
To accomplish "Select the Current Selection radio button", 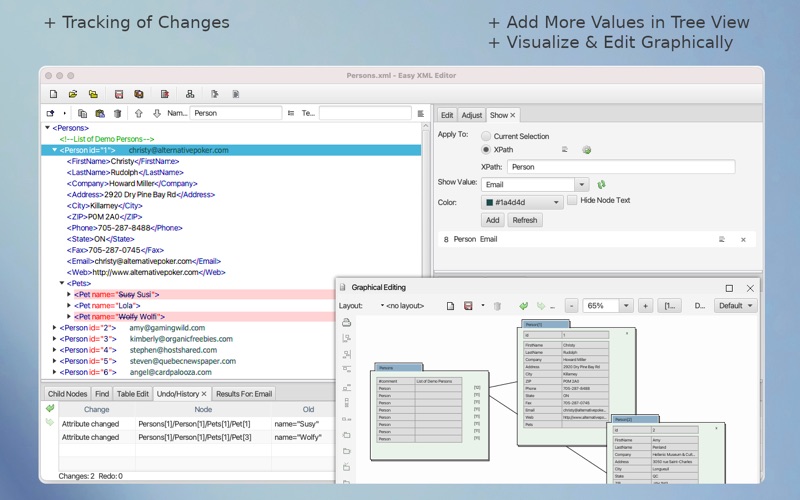I will click(486, 136).
